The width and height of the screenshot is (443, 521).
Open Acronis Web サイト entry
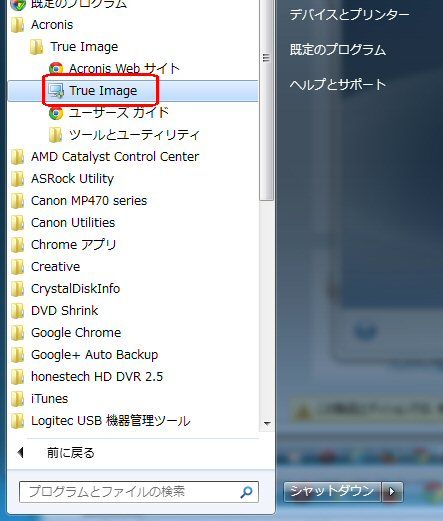click(x=124, y=69)
